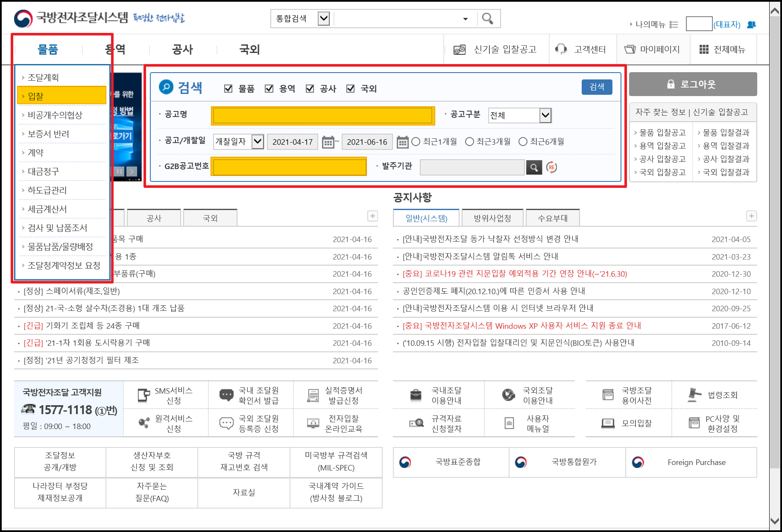Click the 국외 조달원 등록증 신청 icon
This screenshot has width=782, height=532.
[x=226, y=423]
